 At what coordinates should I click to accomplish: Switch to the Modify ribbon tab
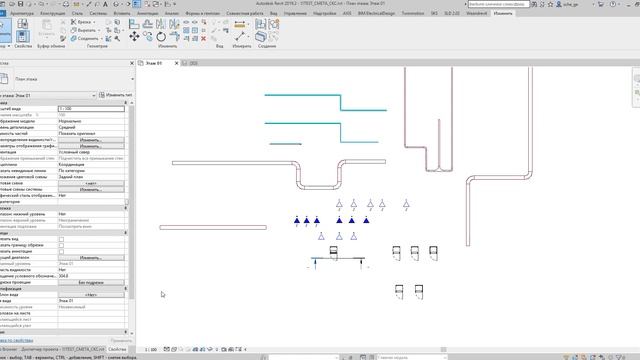(503, 13)
